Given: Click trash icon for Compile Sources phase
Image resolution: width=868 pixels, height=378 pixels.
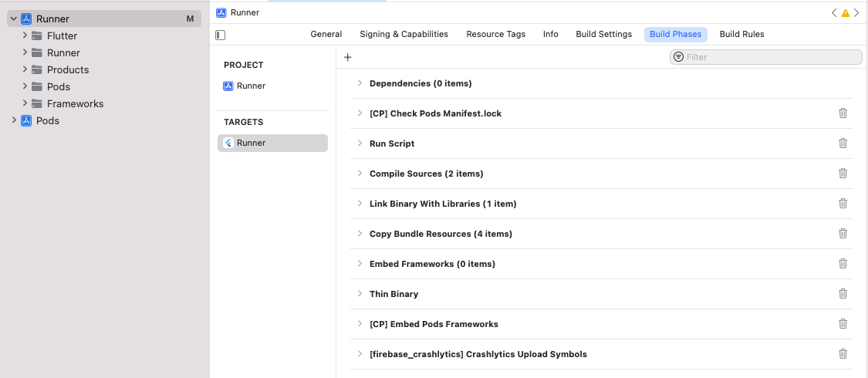Looking at the screenshot, I should (x=843, y=174).
